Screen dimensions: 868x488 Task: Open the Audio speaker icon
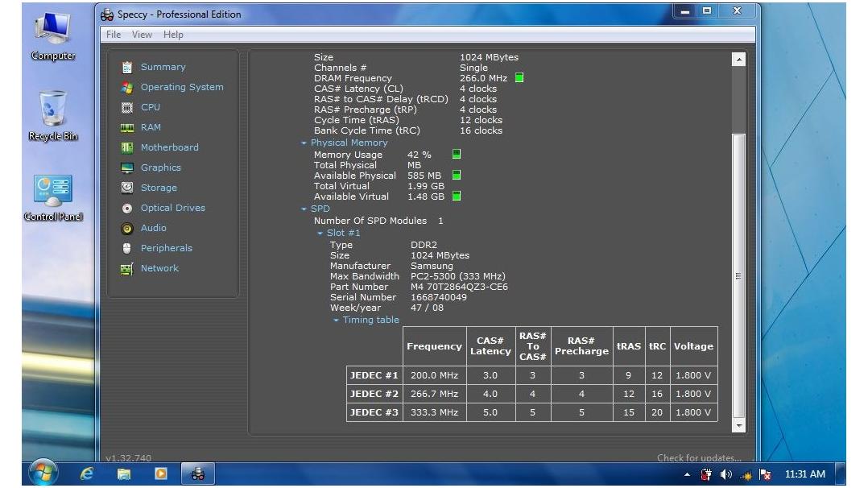click(126, 228)
